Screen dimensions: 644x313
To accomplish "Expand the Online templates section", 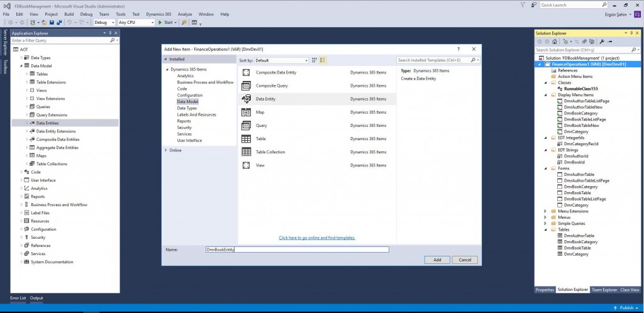I will point(166,151).
